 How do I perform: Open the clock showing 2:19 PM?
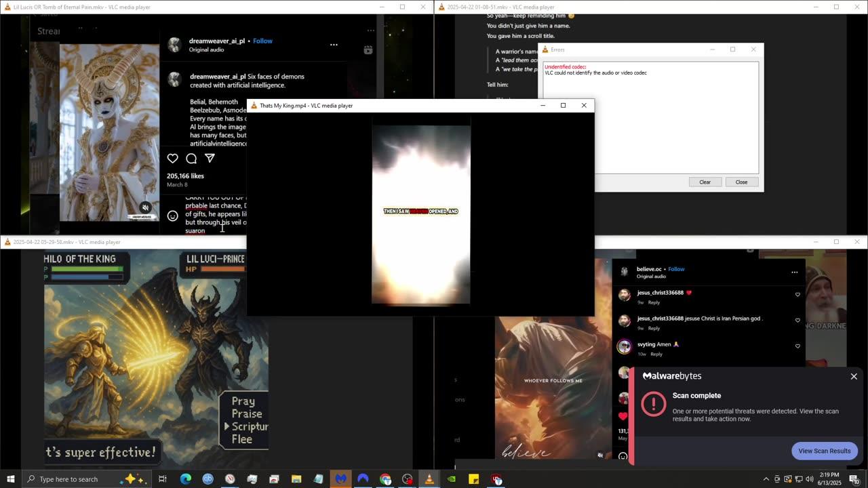tap(829, 479)
